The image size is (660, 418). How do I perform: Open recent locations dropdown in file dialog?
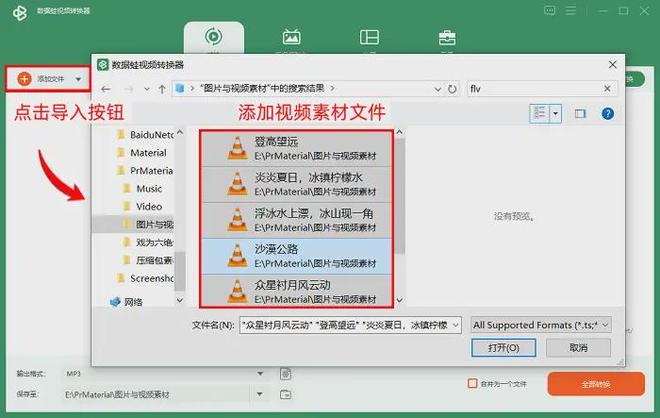146,89
